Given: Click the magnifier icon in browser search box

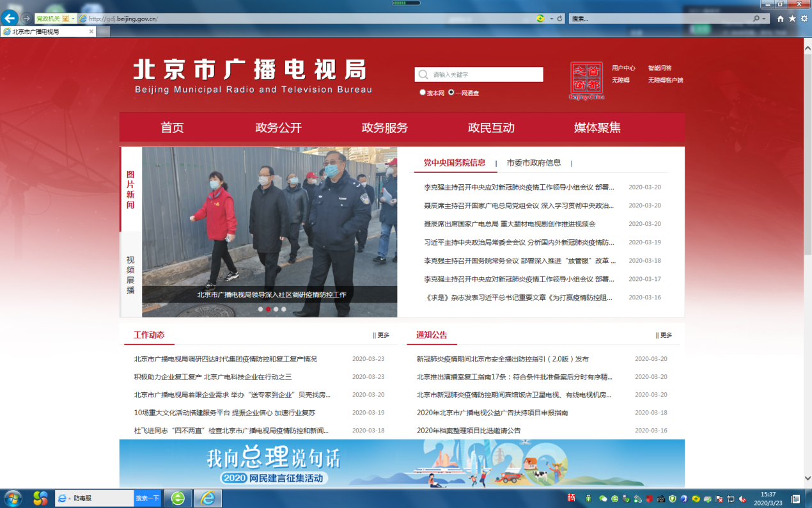Looking at the screenshot, I should (x=756, y=19).
